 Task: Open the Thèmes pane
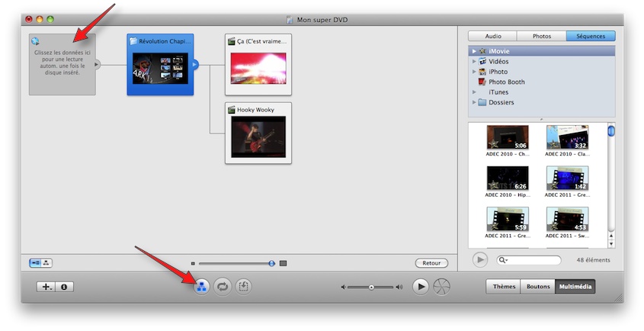(504, 287)
